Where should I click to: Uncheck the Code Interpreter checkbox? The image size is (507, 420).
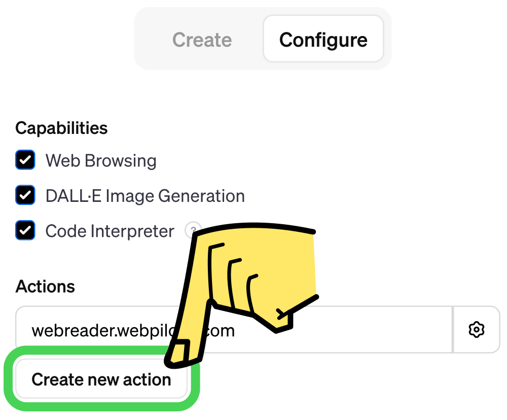[25, 231]
